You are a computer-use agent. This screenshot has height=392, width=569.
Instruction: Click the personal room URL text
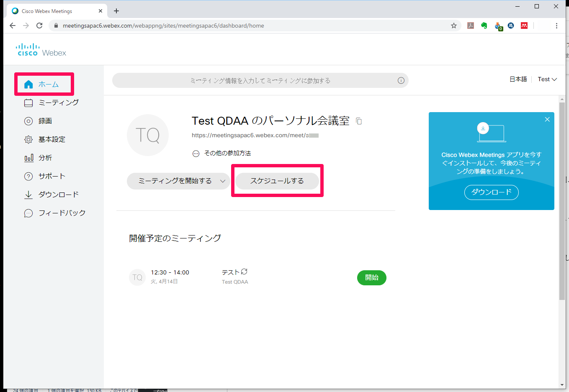pyautogui.click(x=255, y=135)
